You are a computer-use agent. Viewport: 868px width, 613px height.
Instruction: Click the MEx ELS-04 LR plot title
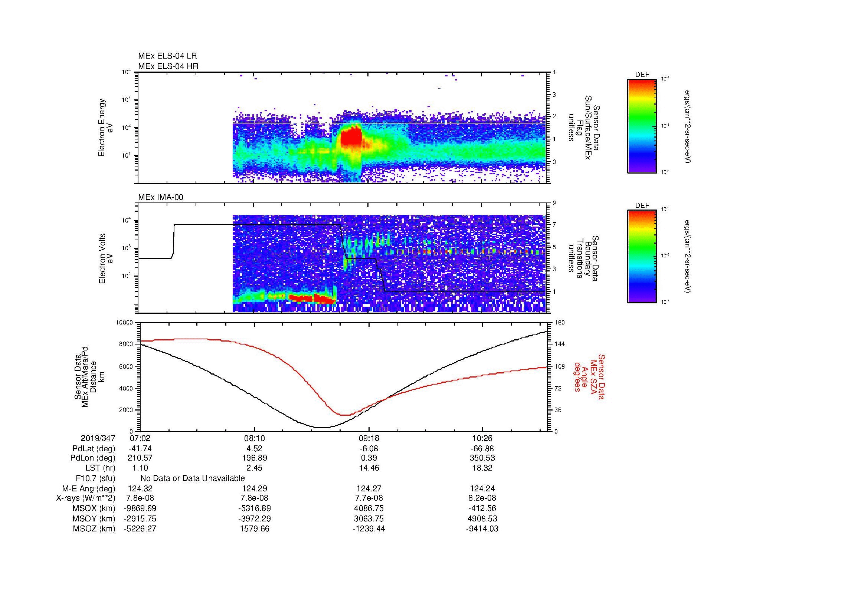click(x=167, y=56)
